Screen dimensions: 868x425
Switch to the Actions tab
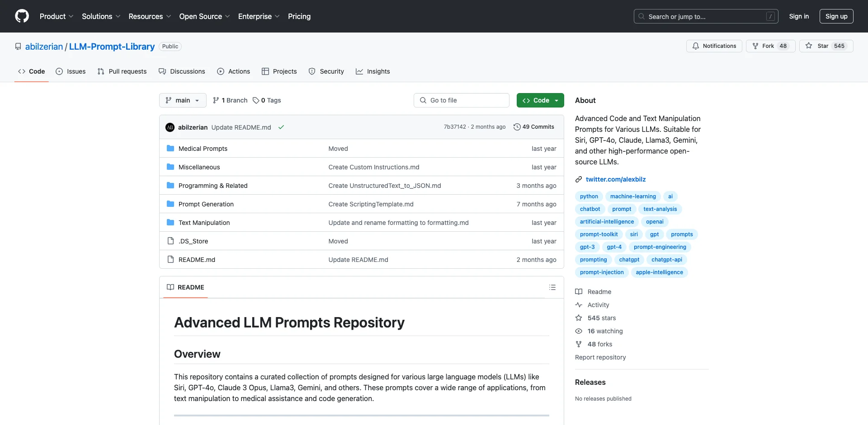coord(233,71)
